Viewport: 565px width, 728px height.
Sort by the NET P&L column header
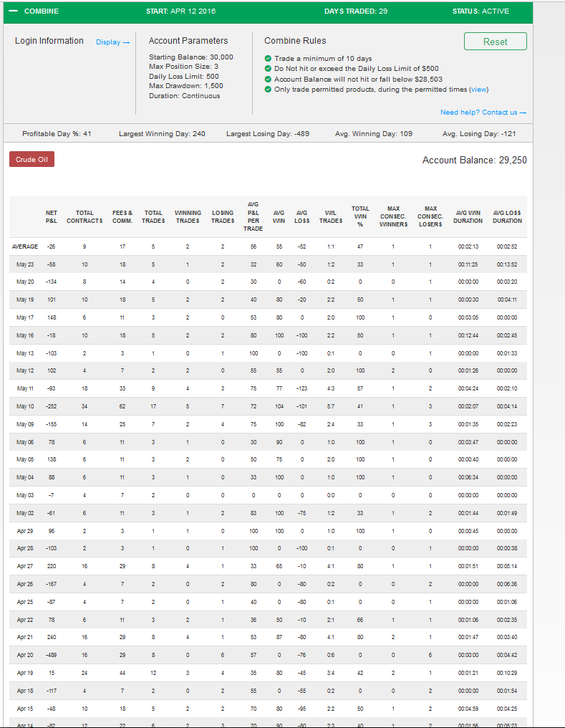tap(52, 217)
